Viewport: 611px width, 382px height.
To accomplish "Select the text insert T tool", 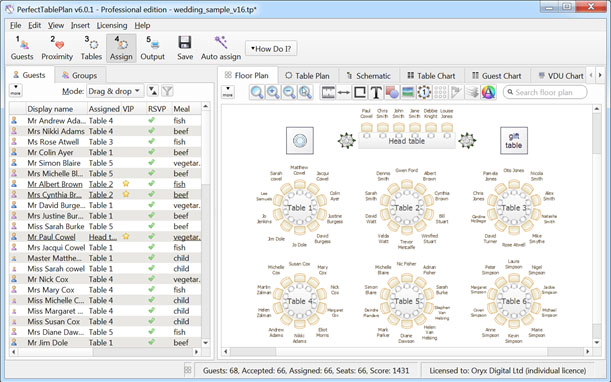I will 376,92.
